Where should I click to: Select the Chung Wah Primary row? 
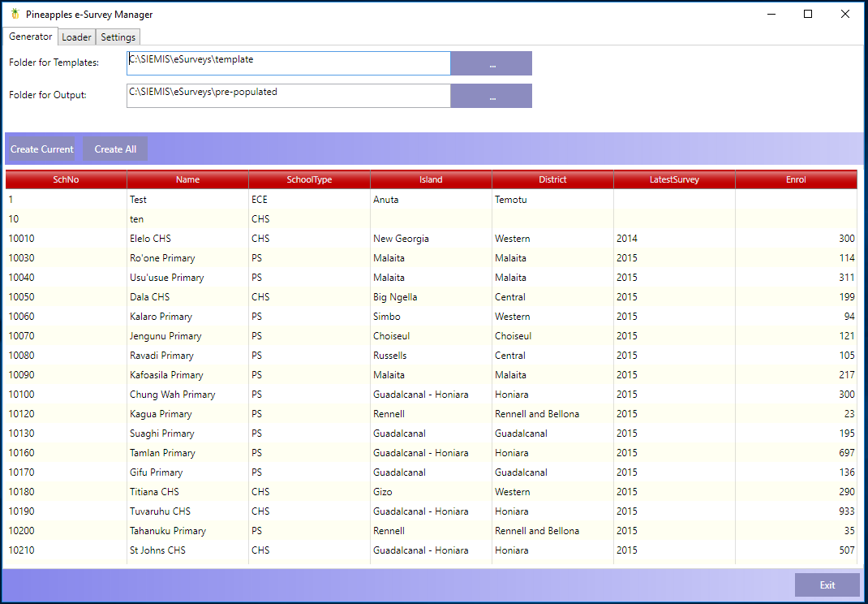coord(172,395)
